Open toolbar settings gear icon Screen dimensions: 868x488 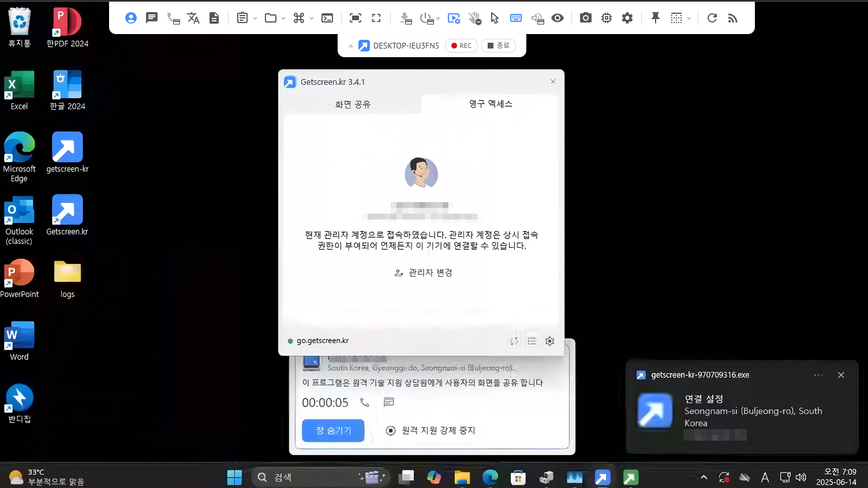[627, 18]
